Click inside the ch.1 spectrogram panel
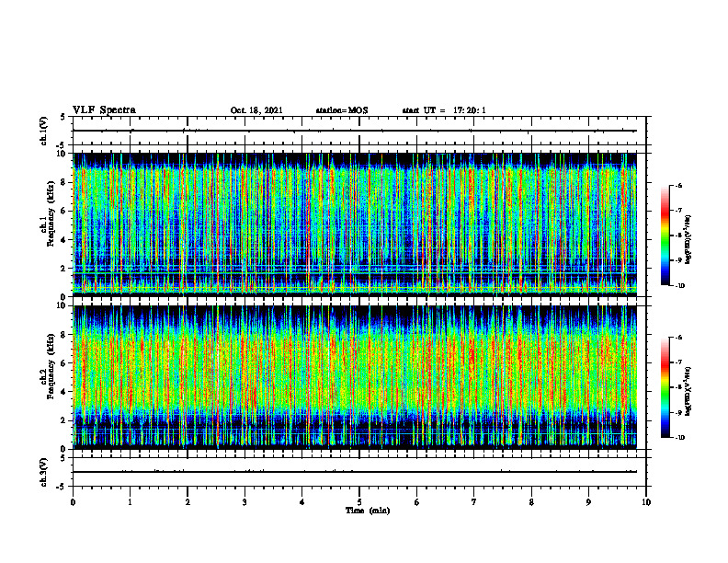 coord(355,224)
